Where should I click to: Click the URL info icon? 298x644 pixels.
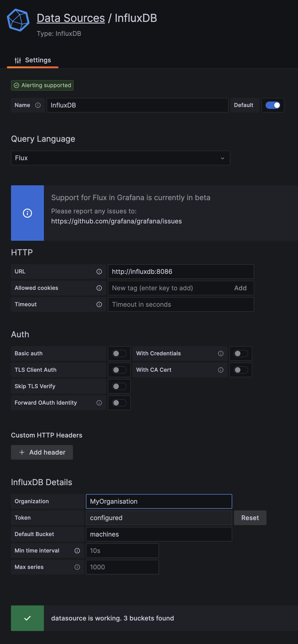pos(99,272)
